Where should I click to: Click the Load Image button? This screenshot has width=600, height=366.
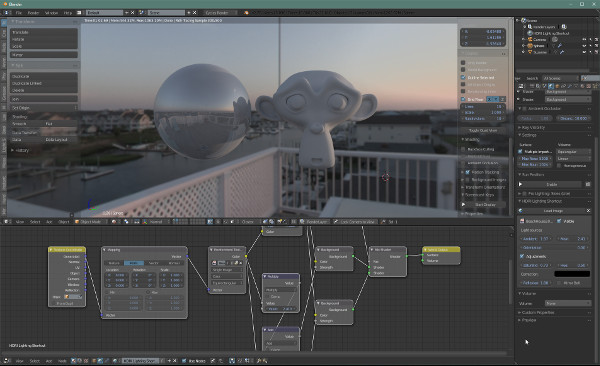(553, 211)
